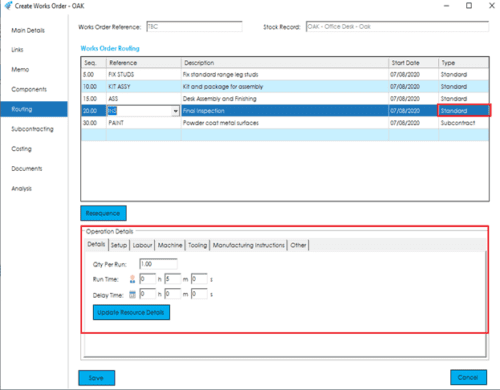
Task: Click the Reference column header
Action: pyautogui.click(x=144, y=63)
